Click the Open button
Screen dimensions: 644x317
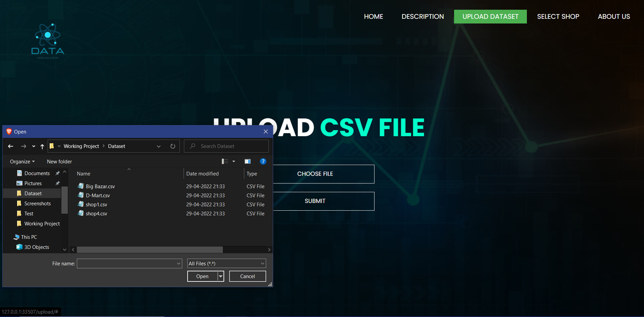pos(202,276)
